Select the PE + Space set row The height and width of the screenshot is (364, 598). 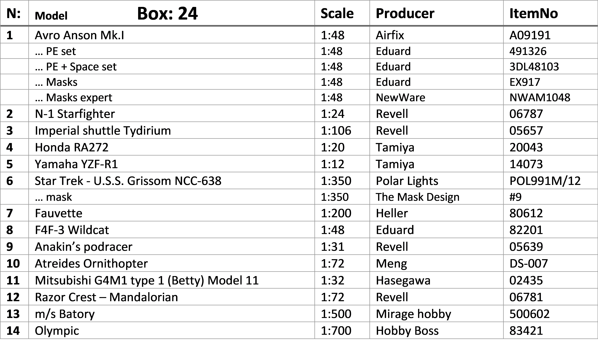coord(299,66)
